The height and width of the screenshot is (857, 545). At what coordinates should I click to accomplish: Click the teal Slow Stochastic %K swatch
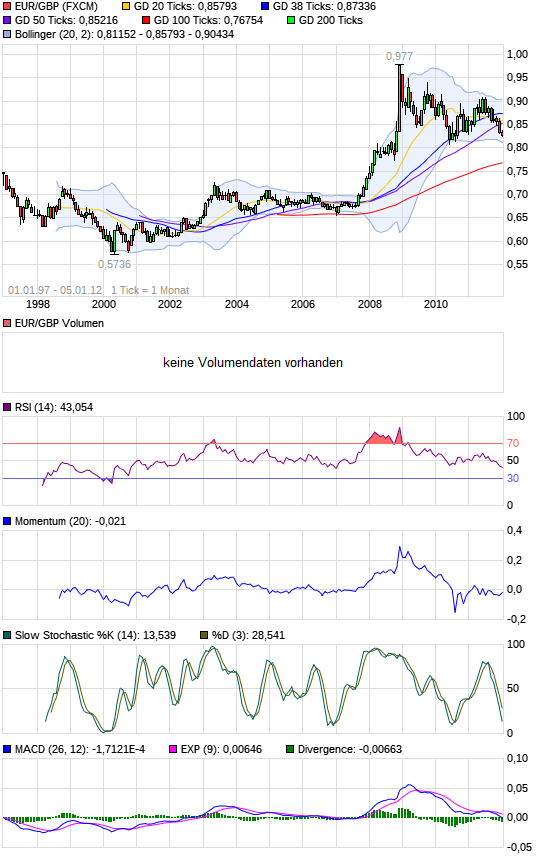7,635
